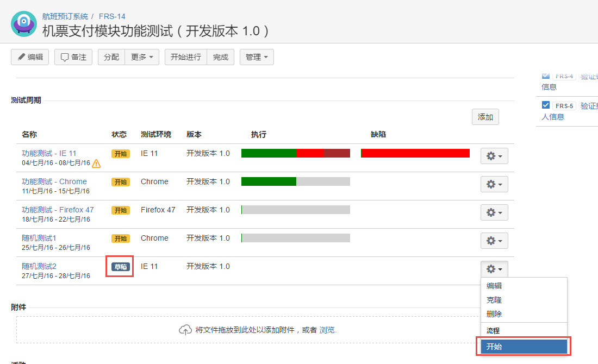Viewport: 598px width, 364px height.
Task: Select 编辑 in the gear context menu
Action: (524, 286)
